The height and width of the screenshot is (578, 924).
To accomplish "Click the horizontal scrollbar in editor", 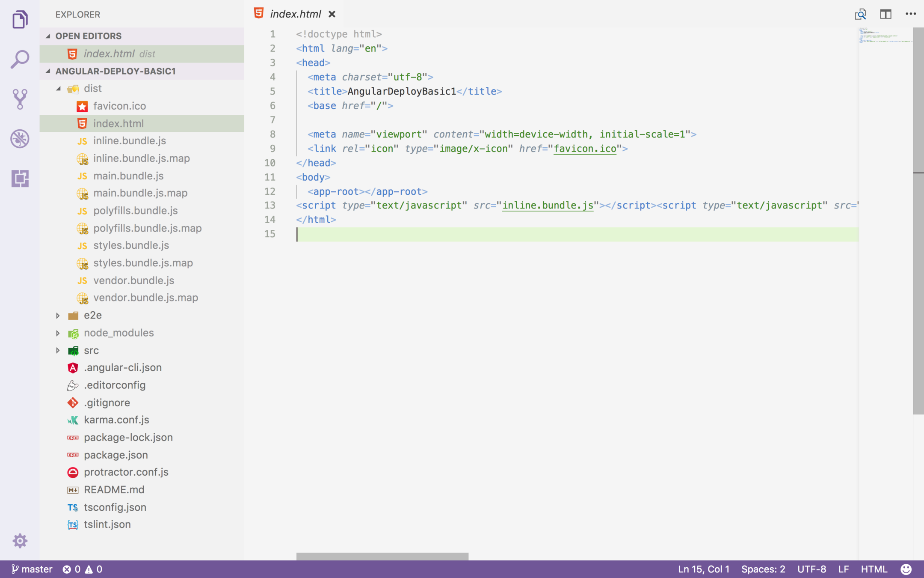I will (382, 556).
